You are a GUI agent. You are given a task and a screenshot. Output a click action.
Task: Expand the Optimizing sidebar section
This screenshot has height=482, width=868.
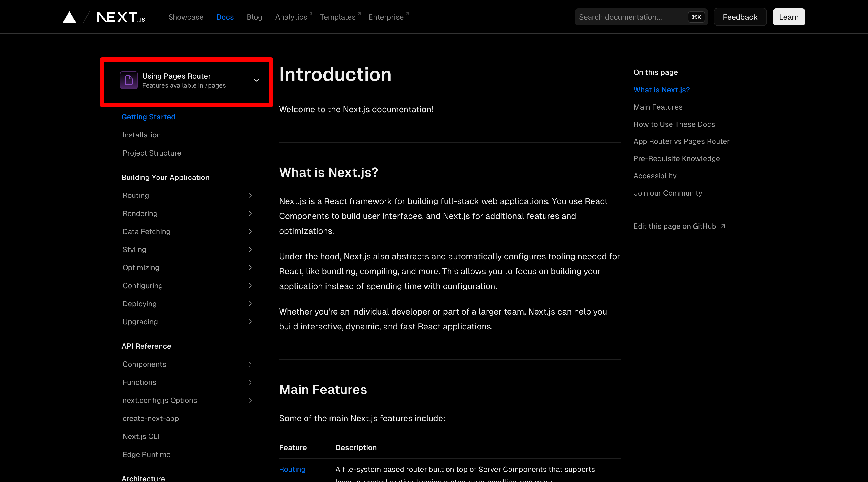click(x=250, y=268)
